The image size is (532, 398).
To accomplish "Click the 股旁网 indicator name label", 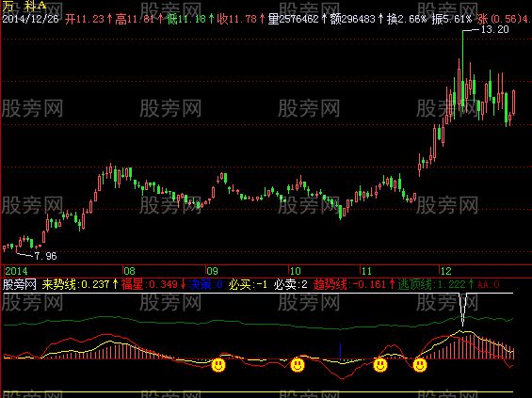I will [x=20, y=284].
